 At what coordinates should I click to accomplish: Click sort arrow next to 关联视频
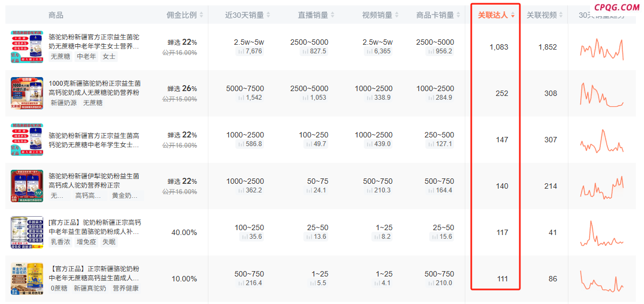click(561, 15)
